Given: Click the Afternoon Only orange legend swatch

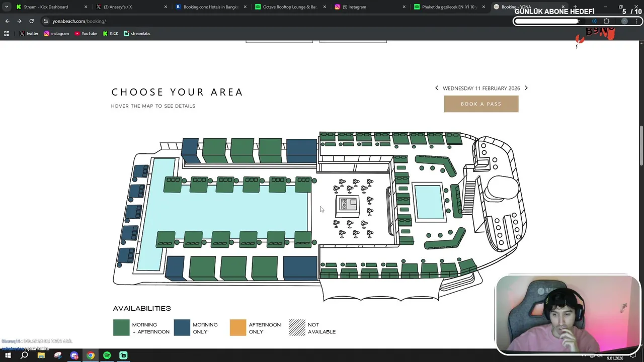Looking at the screenshot, I should pyautogui.click(x=238, y=328).
